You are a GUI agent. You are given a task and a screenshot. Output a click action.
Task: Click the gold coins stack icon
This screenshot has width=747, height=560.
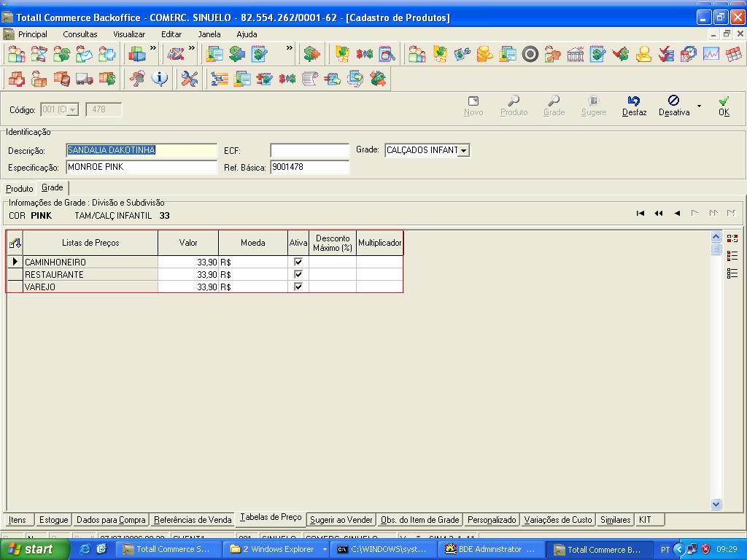coord(484,53)
